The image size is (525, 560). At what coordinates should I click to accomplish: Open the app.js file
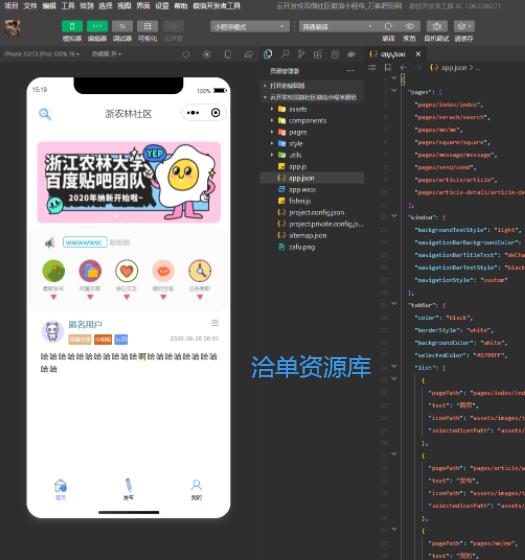(297, 166)
